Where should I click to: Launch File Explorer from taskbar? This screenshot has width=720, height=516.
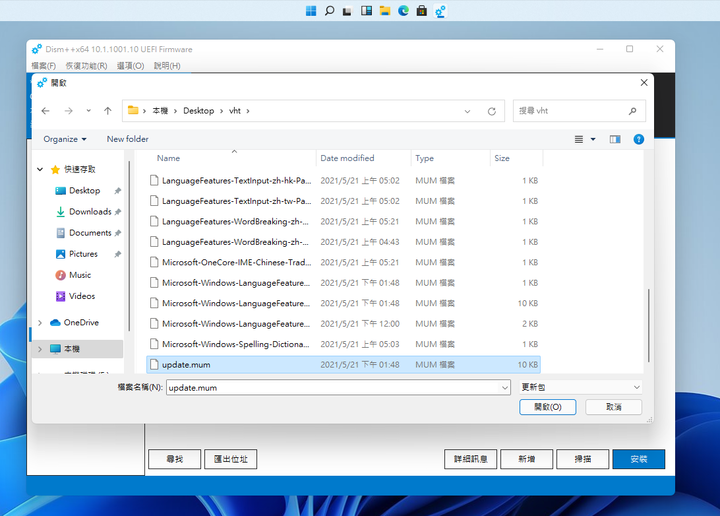tap(385, 11)
